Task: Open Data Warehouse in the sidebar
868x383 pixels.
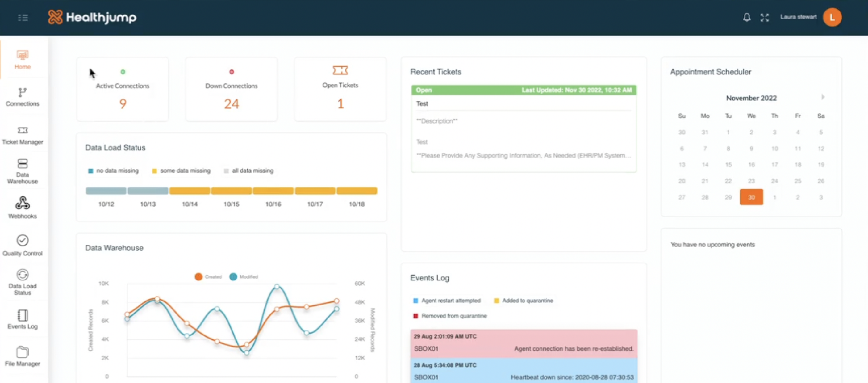Action: (x=23, y=172)
